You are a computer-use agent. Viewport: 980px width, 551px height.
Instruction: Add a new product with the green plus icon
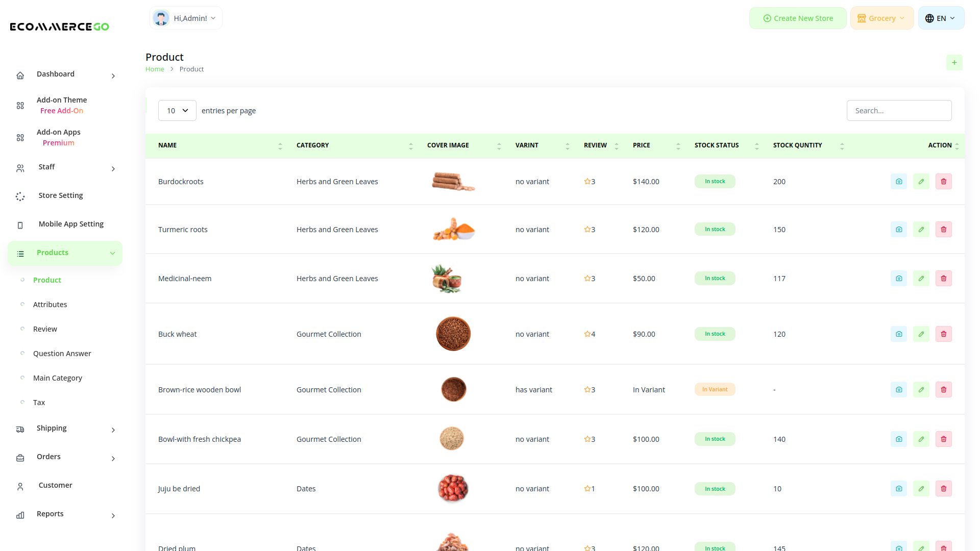pyautogui.click(x=954, y=62)
